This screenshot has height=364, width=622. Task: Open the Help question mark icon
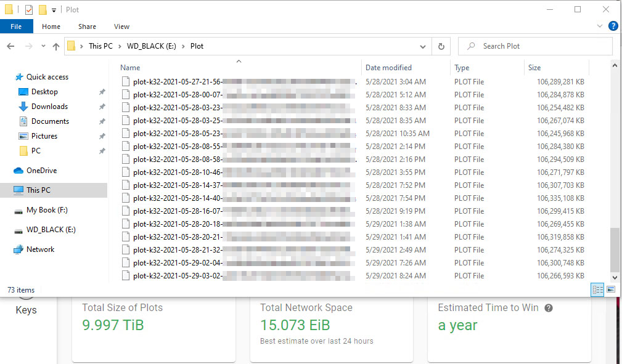tap(613, 26)
